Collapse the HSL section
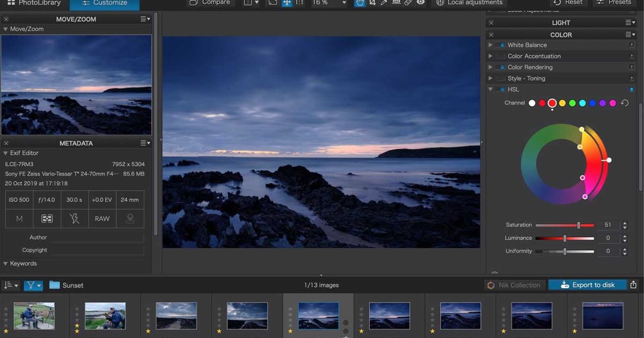The height and width of the screenshot is (338, 644). tap(491, 90)
